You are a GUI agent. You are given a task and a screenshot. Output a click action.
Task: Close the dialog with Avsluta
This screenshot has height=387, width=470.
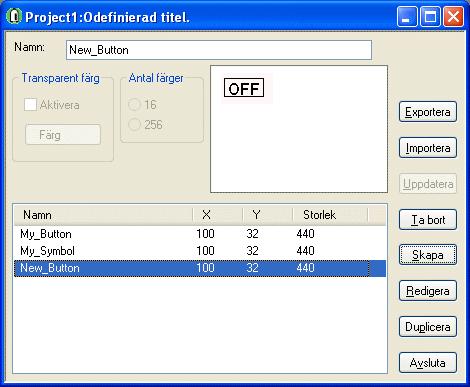(428, 363)
